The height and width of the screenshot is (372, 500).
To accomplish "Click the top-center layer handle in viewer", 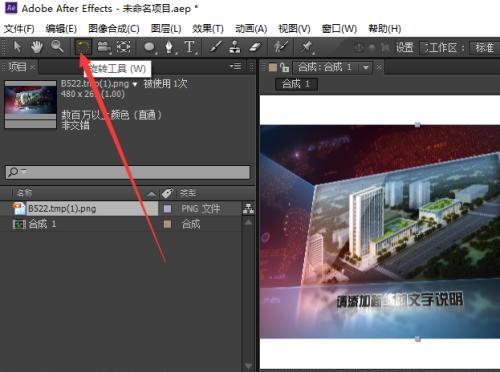I will coord(417,125).
